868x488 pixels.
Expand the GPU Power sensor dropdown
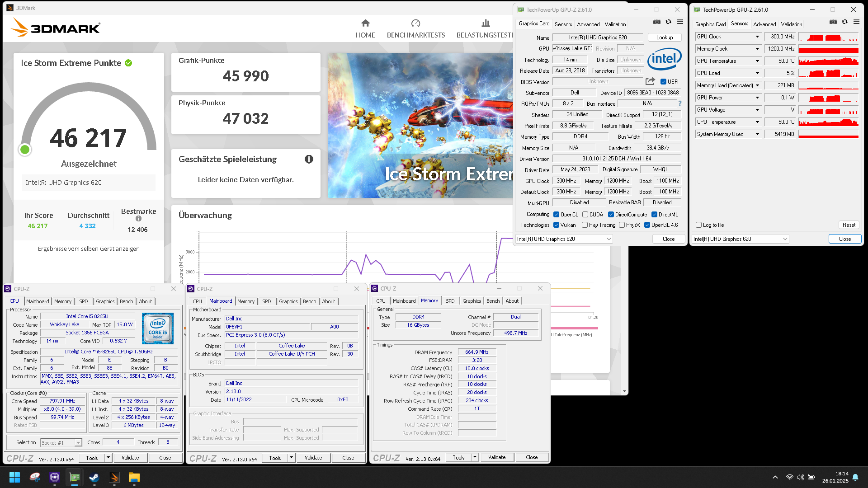pyautogui.click(x=757, y=98)
